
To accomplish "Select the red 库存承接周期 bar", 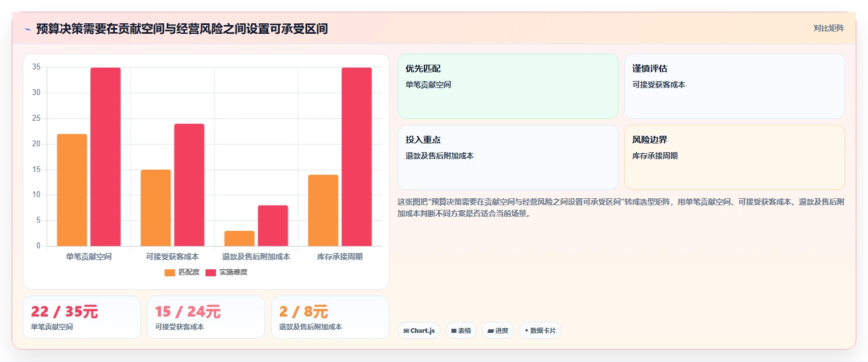I will (x=357, y=157).
